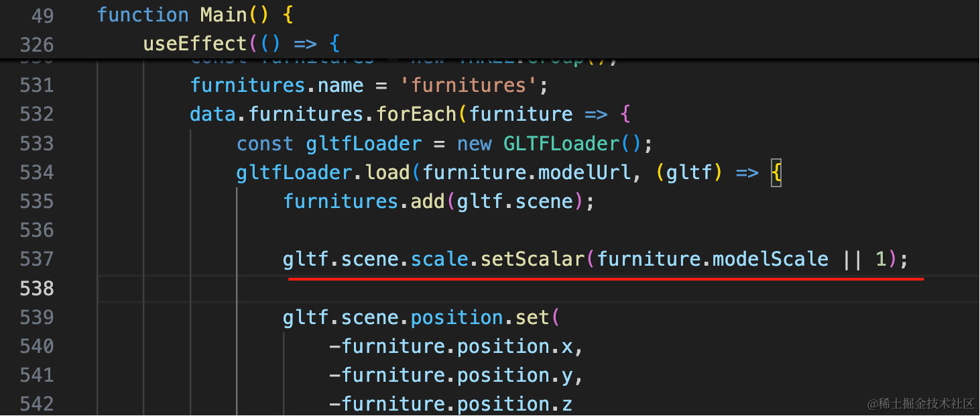This screenshot has height=416, width=980.
Task: Click the scale property on line 537
Action: (x=439, y=259)
